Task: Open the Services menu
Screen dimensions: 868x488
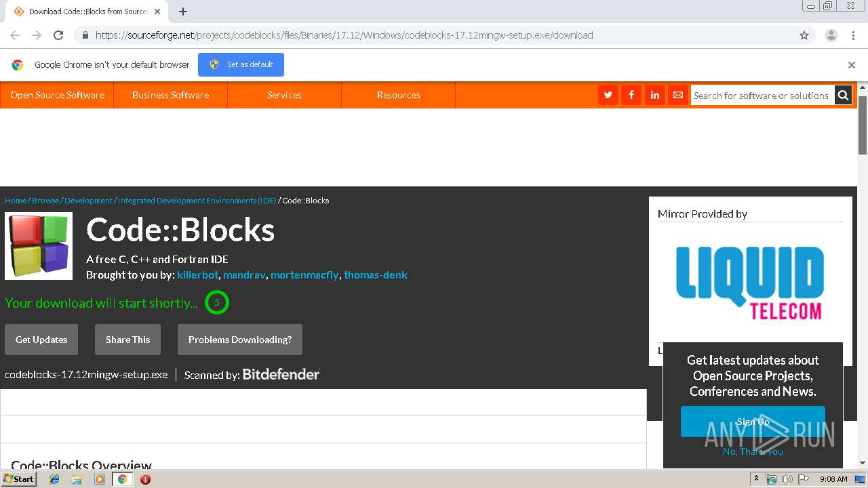Action: point(284,95)
